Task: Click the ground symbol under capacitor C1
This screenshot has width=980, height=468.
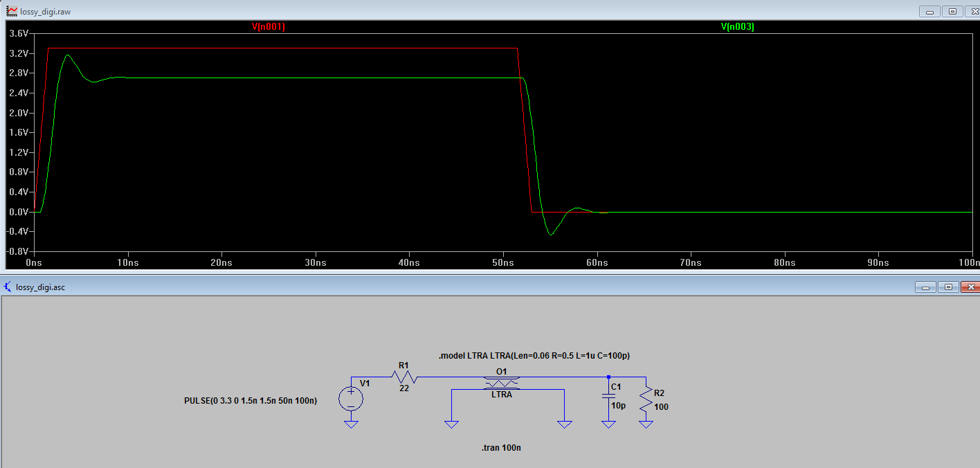Action: coord(608,424)
